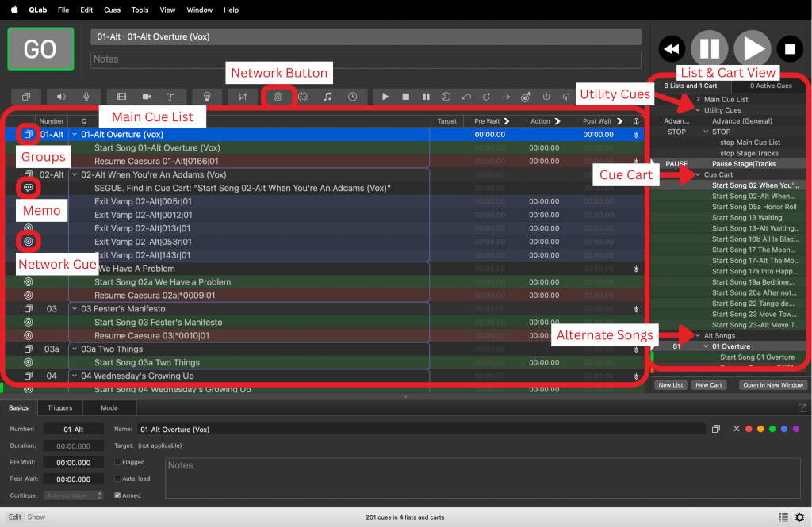Image resolution: width=812 pixels, height=527 pixels.
Task: Collapse the 04 Wednesday's Growing Up group
Action: (x=75, y=376)
